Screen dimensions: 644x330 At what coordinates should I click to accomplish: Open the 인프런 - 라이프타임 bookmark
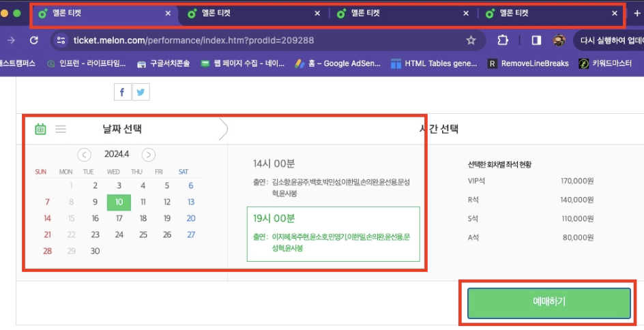(87, 63)
